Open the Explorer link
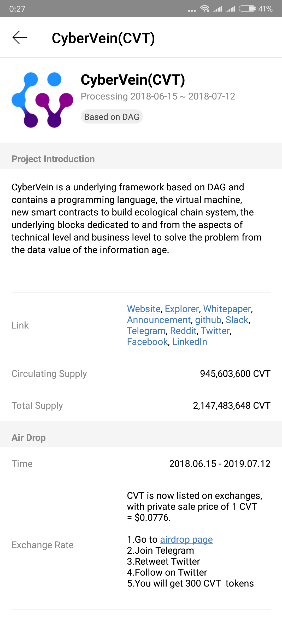 [x=182, y=309]
